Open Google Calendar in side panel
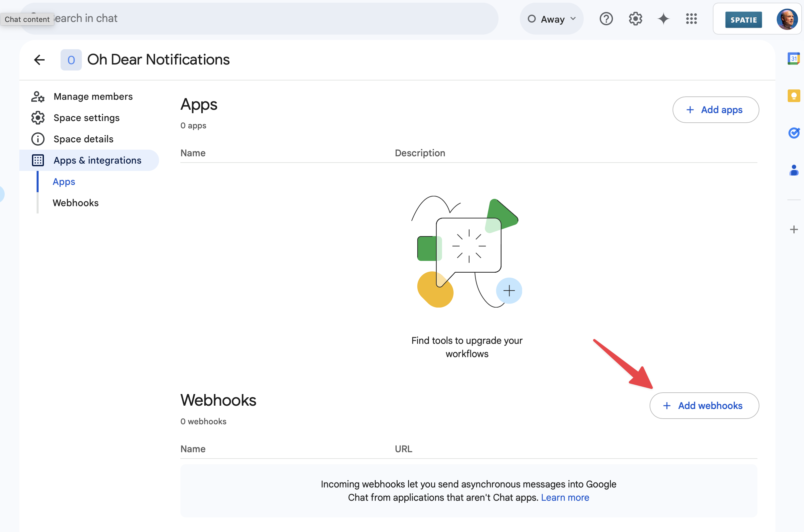 (793, 59)
